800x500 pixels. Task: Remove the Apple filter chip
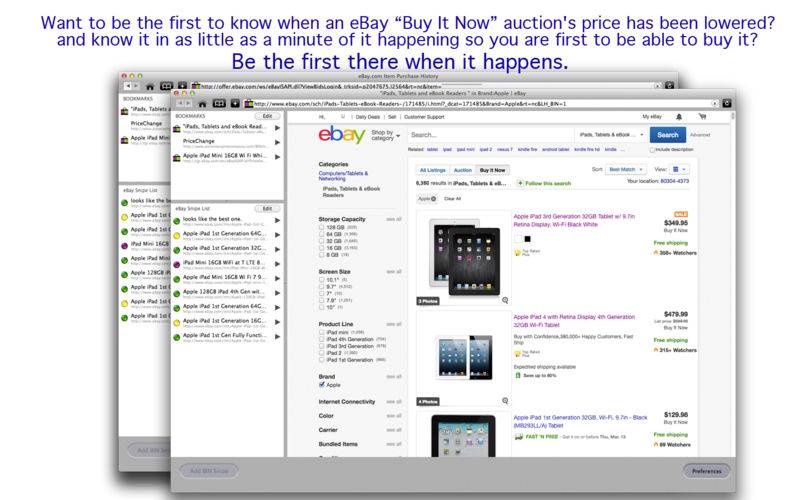[x=434, y=198]
